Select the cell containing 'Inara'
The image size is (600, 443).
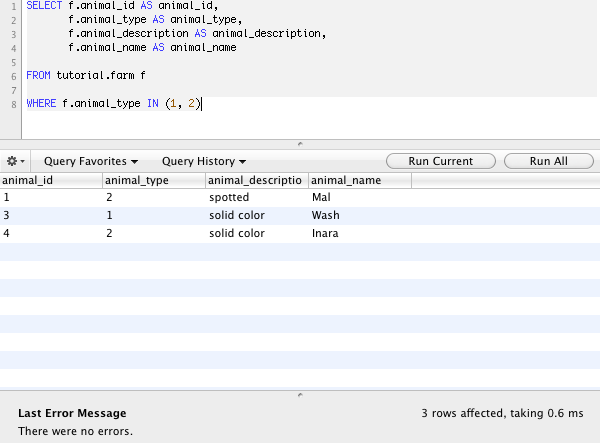(360, 233)
